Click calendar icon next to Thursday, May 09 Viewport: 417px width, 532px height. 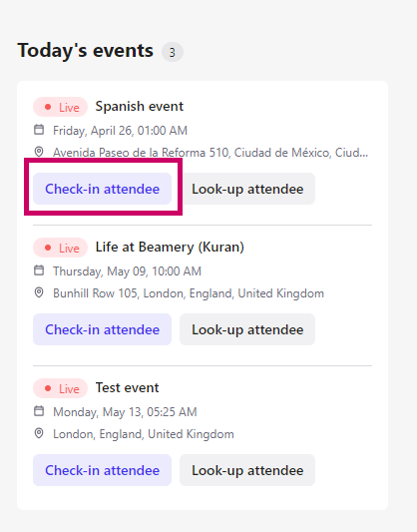pos(39,270)
